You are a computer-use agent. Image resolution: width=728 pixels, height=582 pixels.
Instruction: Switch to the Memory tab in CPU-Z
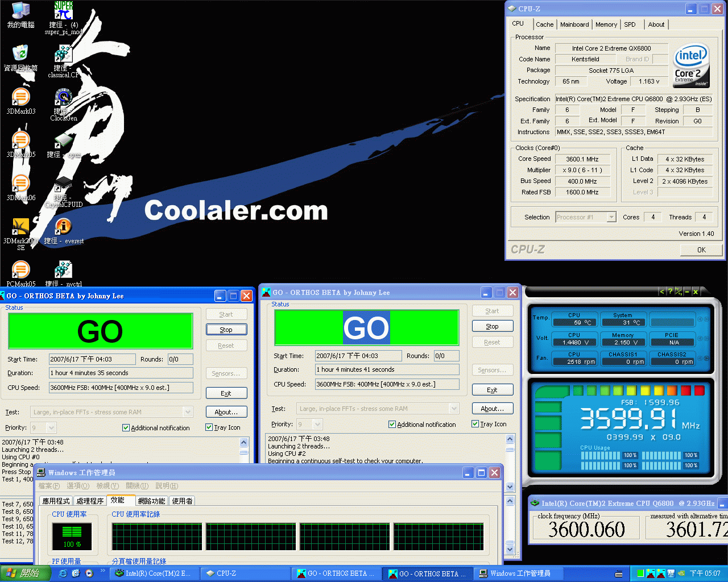pos(606,24)
